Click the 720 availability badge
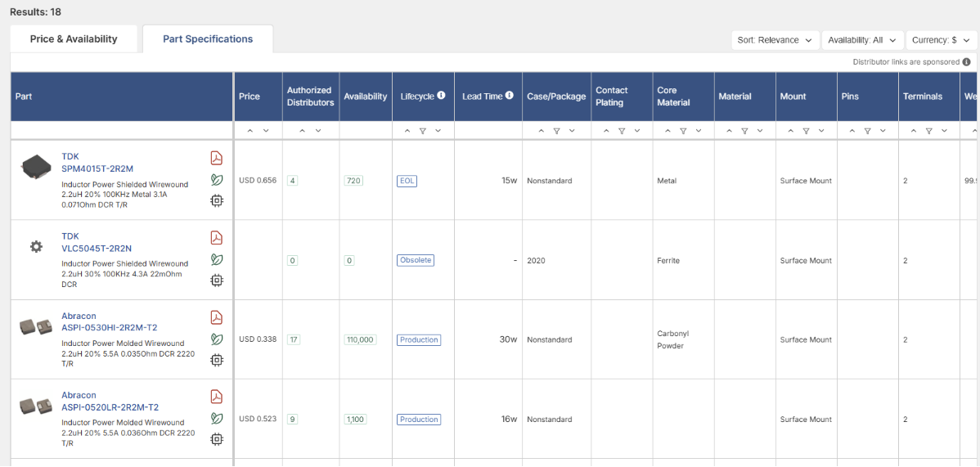This screenshot has height=467, width=980. coord(353,181)
